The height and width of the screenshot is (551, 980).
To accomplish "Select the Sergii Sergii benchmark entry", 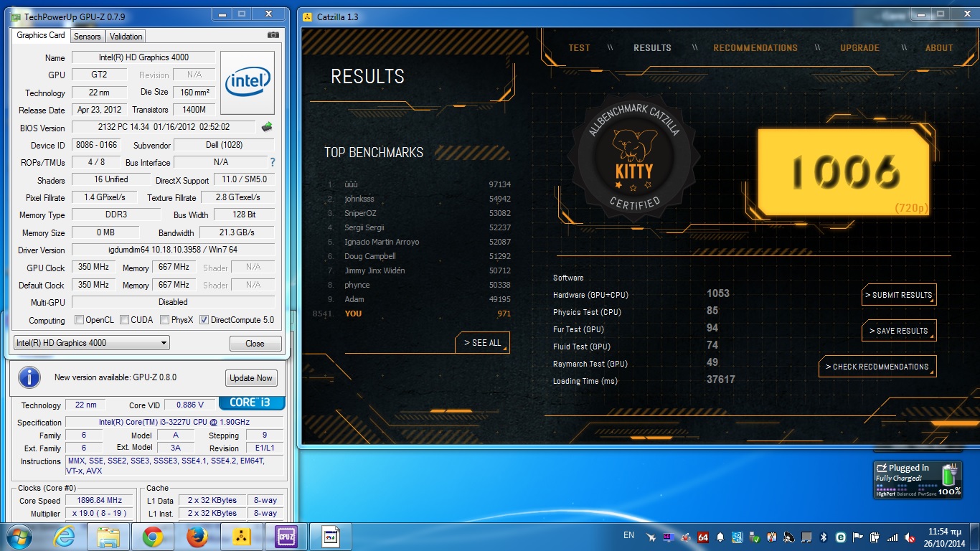I will point(420,227).
